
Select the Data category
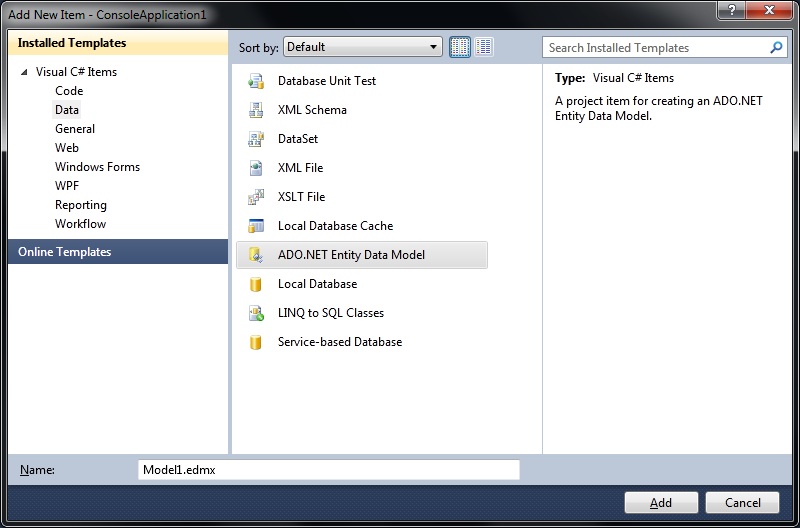coord(67,110)
